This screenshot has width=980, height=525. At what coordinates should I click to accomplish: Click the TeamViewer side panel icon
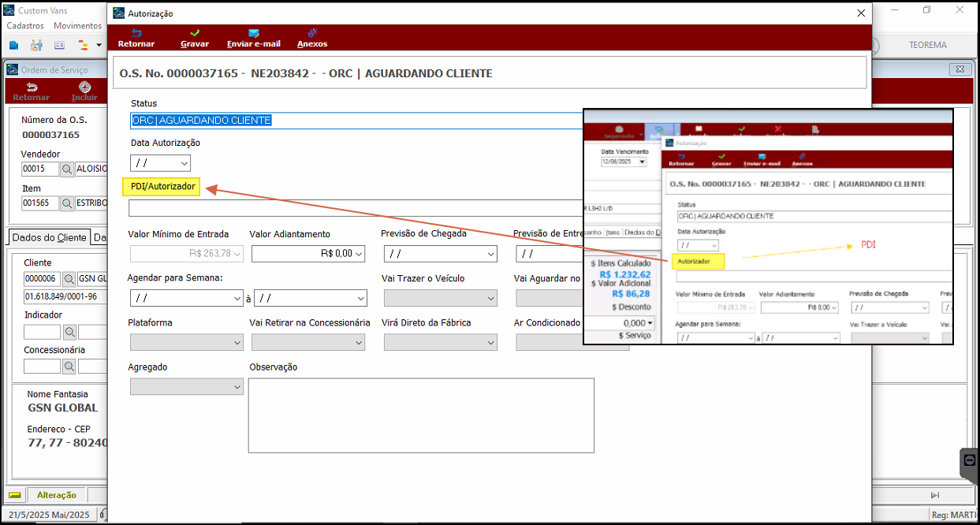[970, 462]
